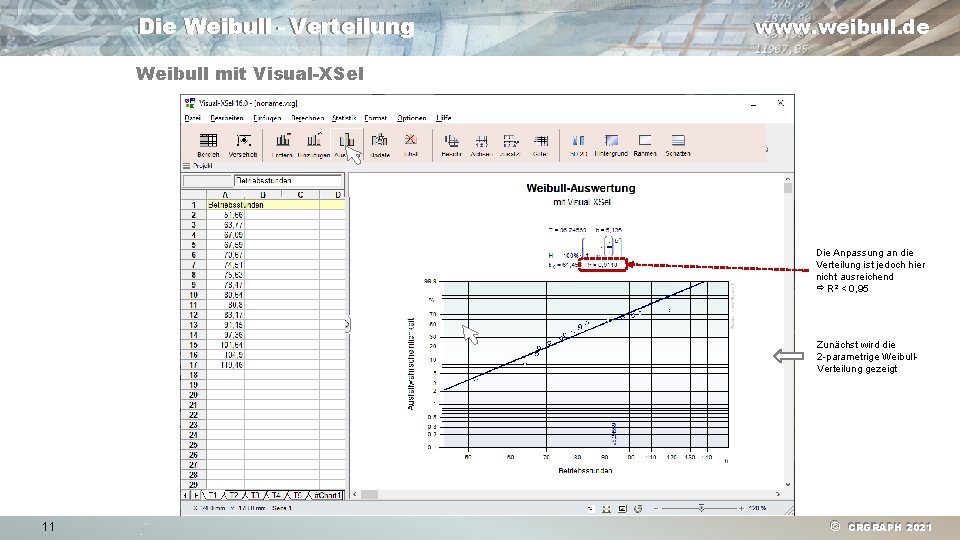This screenshot has width=960, height=540.
Task: Click the fit-to-page icon in status bar
Action: point(606,508)
